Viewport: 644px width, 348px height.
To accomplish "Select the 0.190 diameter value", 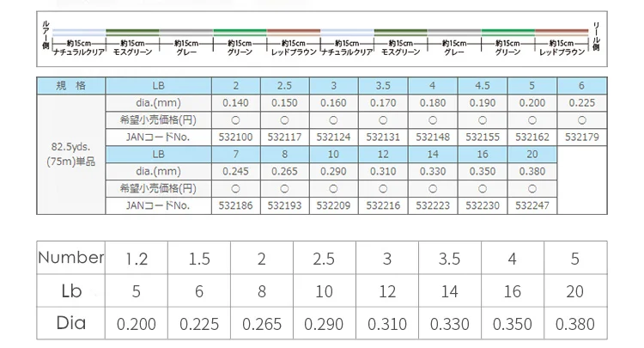I will (483, 103).
